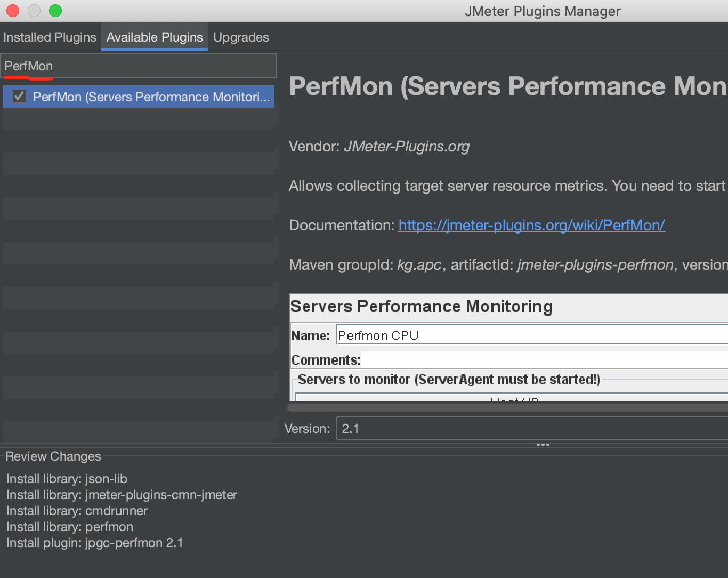Select the Install library: perfmon entry
The height and width of the screenshot is (578, 728).
pos(69,527)
